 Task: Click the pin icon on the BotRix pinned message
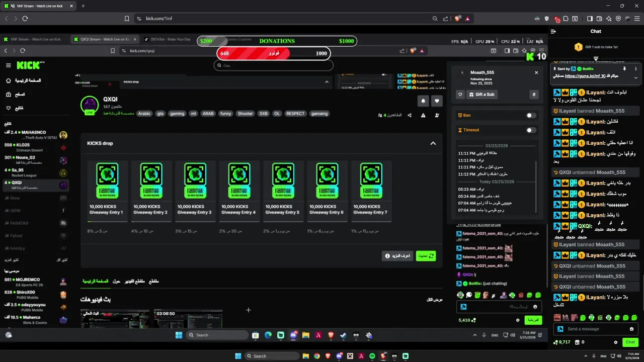624,69
